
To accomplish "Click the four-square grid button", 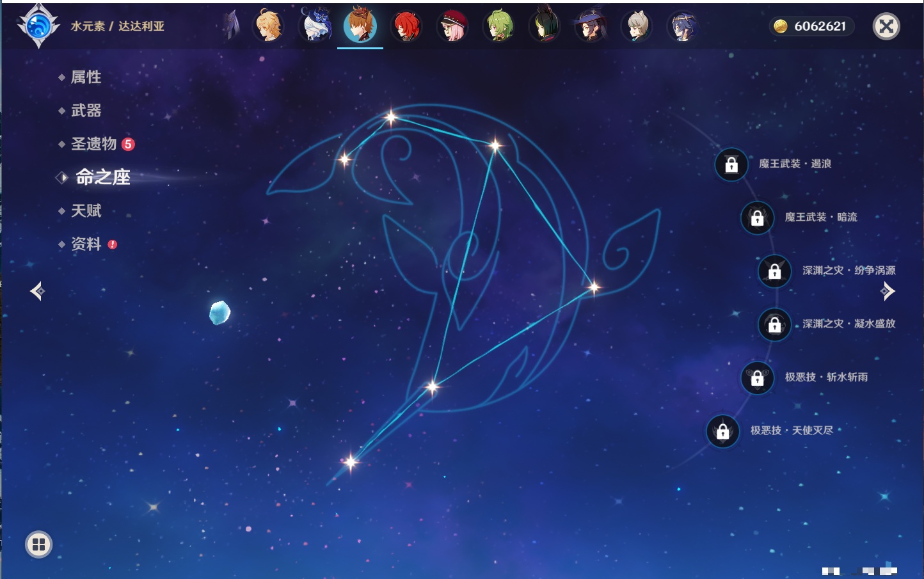I will [x=38, y=544].
